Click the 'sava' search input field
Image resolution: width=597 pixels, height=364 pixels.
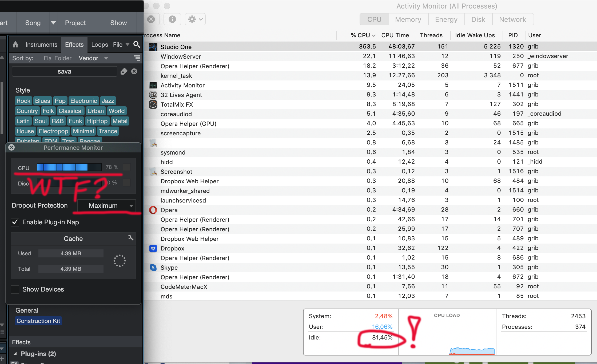coord(64,71)
